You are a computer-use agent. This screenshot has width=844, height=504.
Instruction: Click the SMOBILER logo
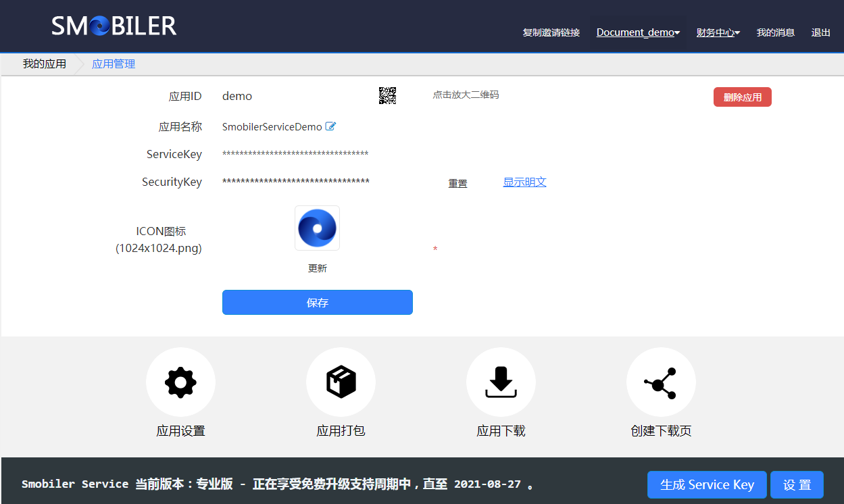click(114, 26)
